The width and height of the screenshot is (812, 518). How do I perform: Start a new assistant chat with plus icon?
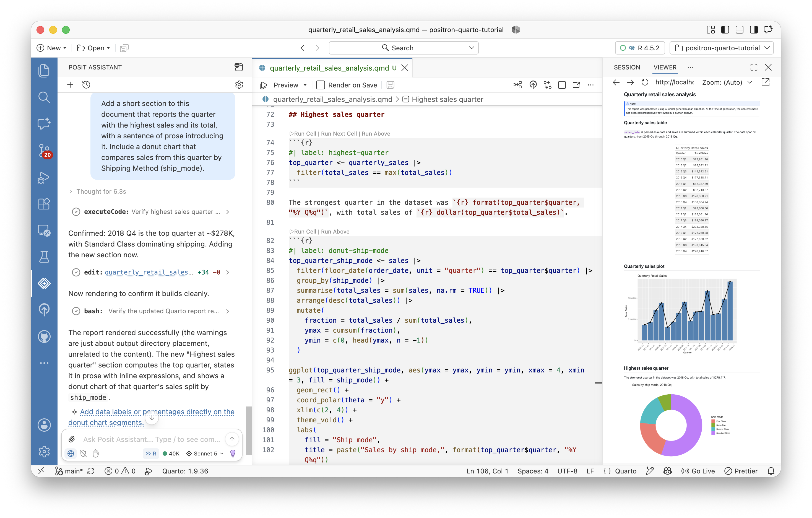[70, 85]
